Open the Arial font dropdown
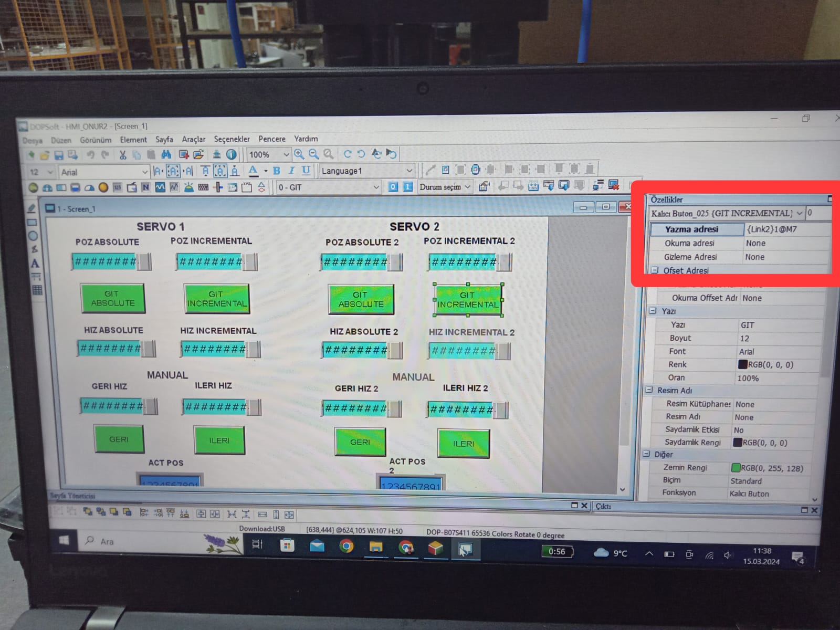Viewport: 840px width, 630px height. pyautogui.click(x=145, y=172)
